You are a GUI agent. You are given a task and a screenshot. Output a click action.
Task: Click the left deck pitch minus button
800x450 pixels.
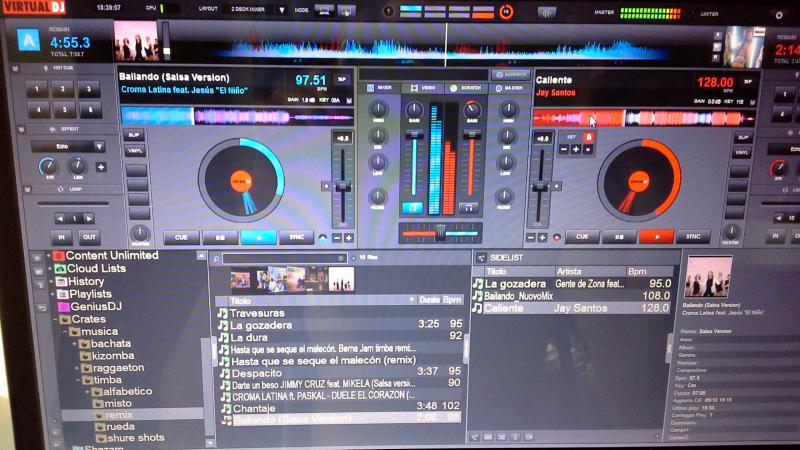pyautogui.click(x=337, y=238)
